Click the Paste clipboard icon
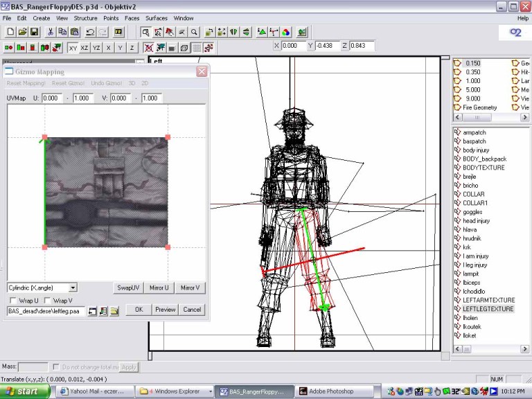The image size is (532, 399). (73, 32)
